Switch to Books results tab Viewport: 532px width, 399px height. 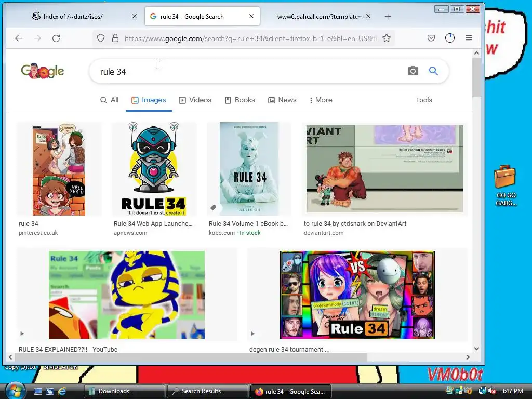(x=240, y=100)
